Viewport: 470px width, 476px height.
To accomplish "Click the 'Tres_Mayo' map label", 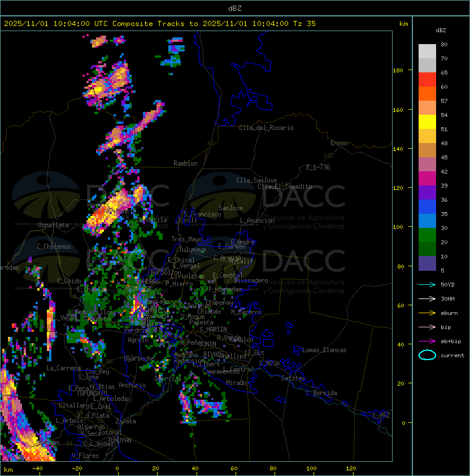I will click(186, 239).
